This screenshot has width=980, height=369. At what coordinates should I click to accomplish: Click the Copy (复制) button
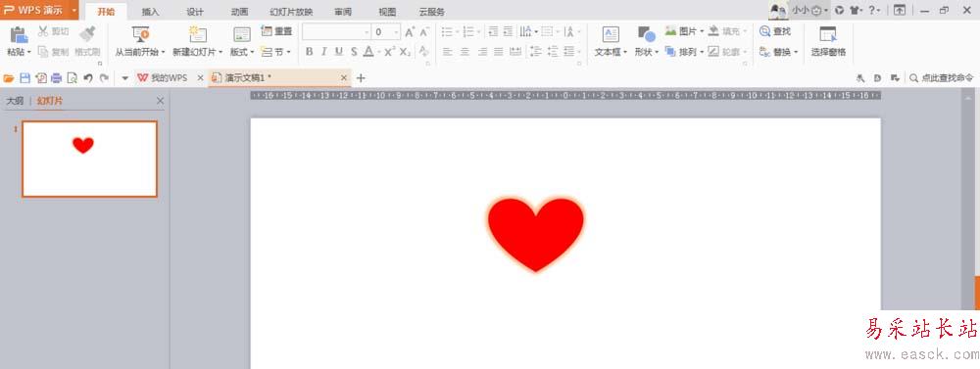point(54,52)
